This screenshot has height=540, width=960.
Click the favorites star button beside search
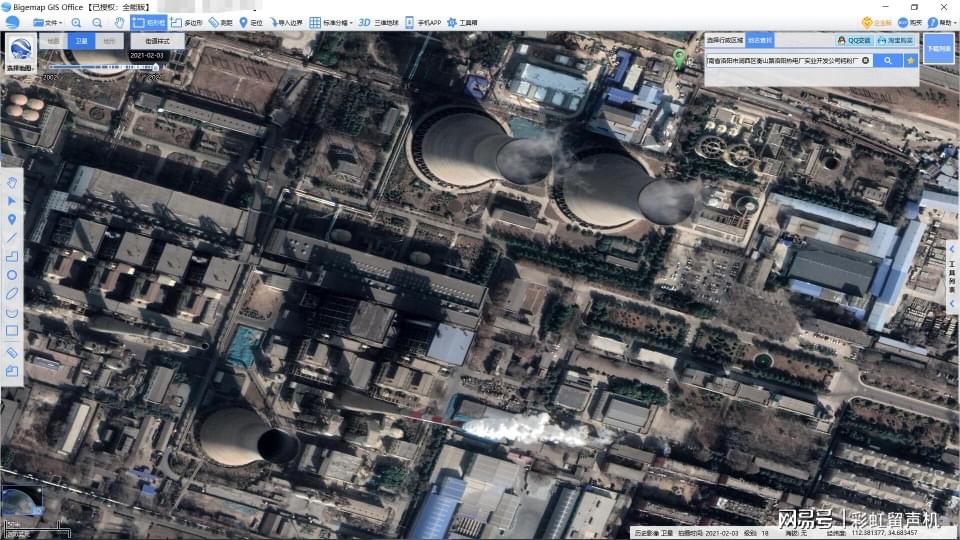911,61
